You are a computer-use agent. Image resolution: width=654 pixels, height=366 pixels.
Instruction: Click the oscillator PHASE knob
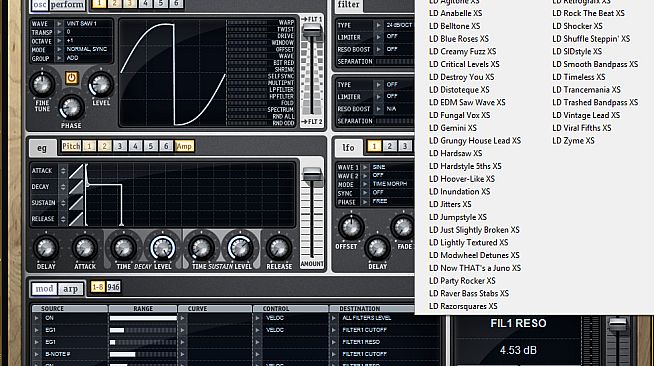click(71, 108)
